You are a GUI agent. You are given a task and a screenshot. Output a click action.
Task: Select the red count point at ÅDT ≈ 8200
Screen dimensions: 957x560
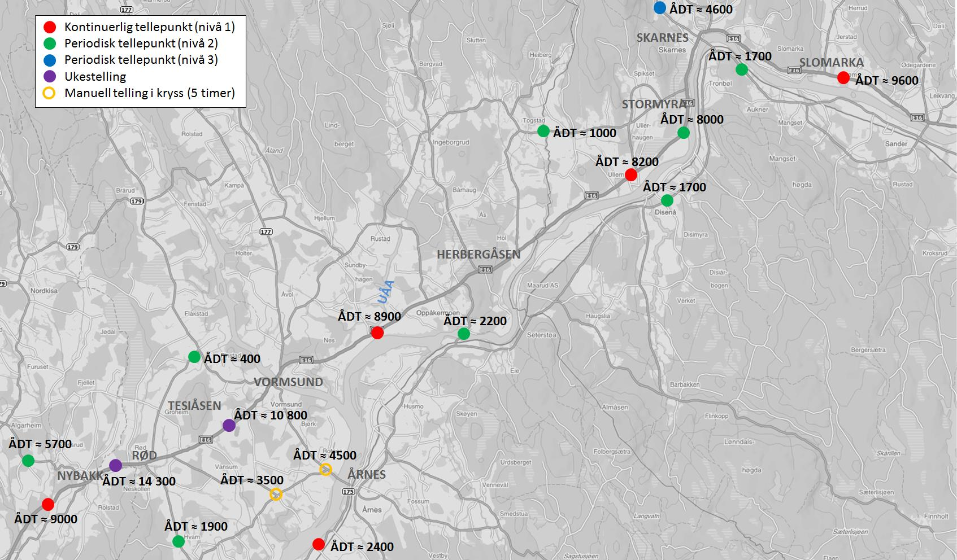pyautogui.click(x=631, y=175)
